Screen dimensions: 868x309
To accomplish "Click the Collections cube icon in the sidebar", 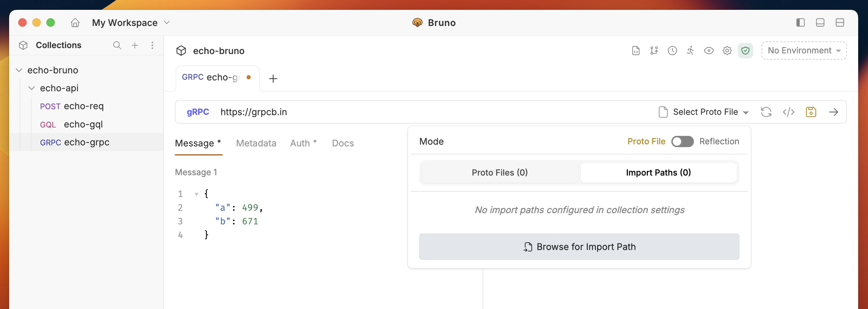I will [x=23, y=45].
